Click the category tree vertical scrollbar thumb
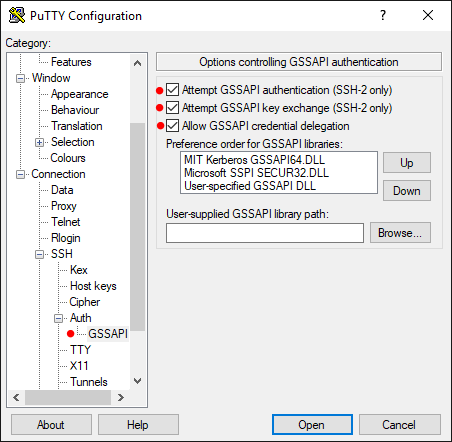Viewport: 452px width, 442px height. pyautogui.click(x=137, y=227)
